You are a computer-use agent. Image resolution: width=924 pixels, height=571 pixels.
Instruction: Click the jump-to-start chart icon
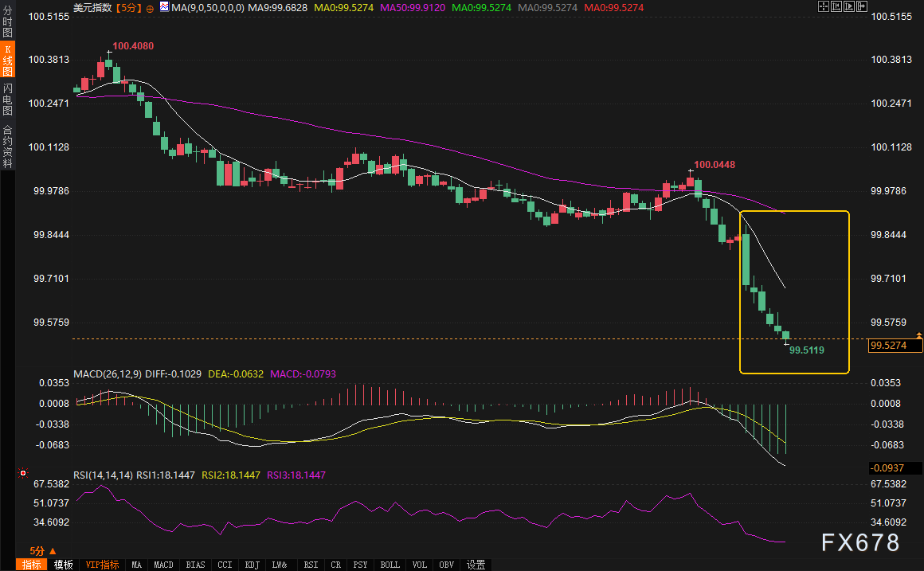[838, 6]
